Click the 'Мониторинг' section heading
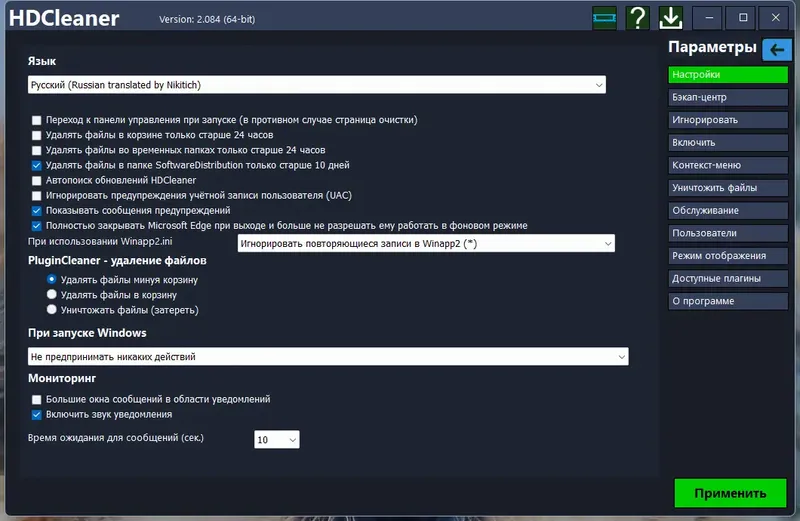 (x=62, y=378)
